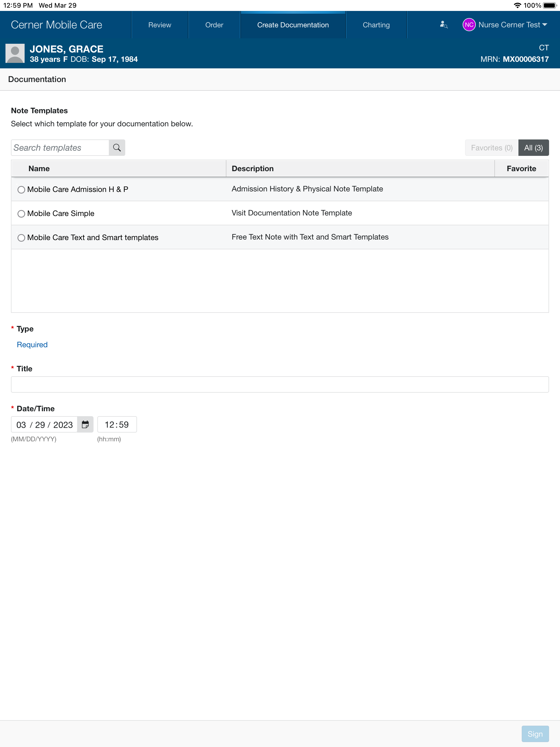
Task: Go to the Order tab
Action: point(214,25)
